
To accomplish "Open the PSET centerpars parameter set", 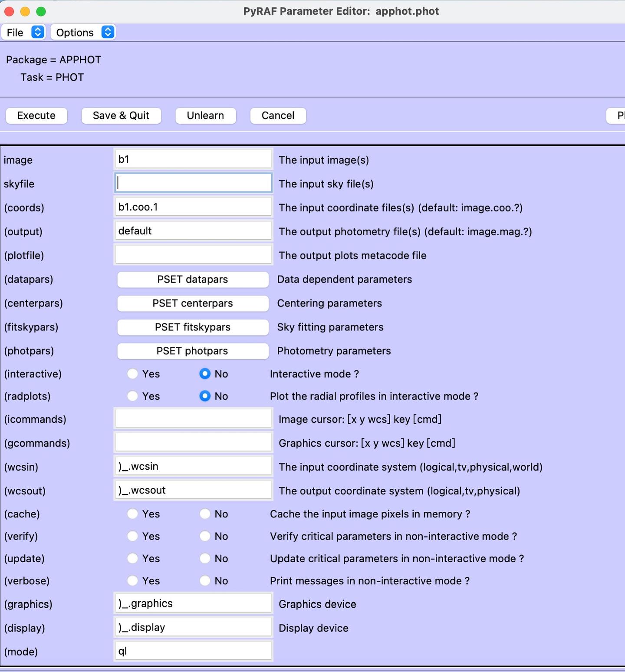I will click(x=193, y=303).
